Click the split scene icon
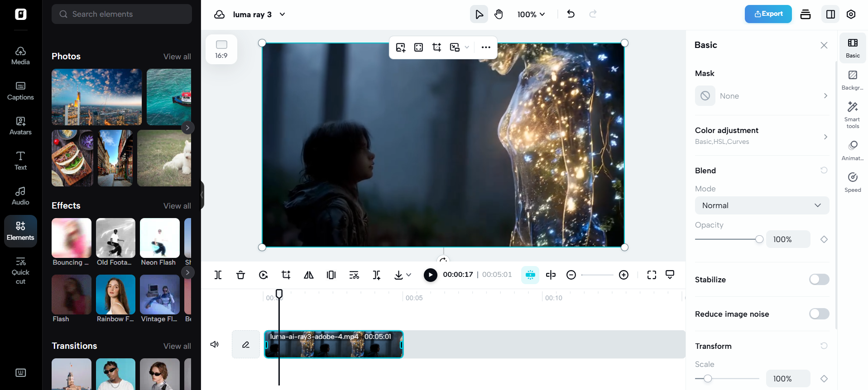This screenshot has height=390, width=868. [377, 275]
